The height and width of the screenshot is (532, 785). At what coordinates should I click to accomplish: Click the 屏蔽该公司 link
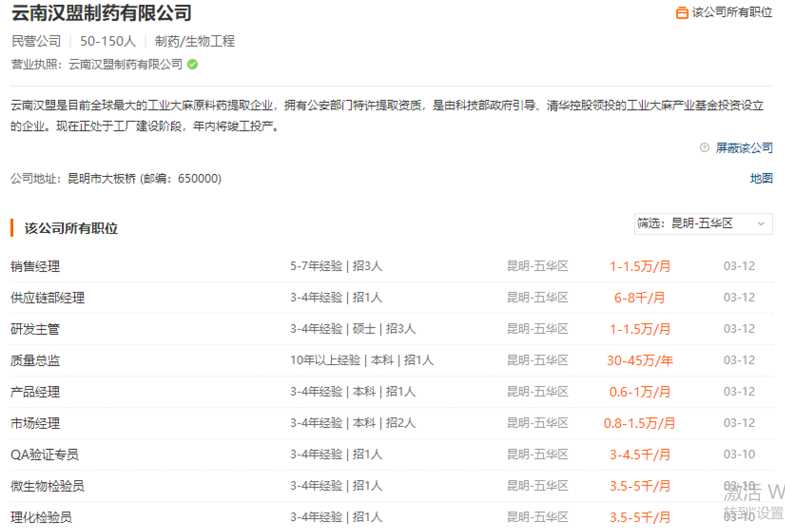point(744,148)
